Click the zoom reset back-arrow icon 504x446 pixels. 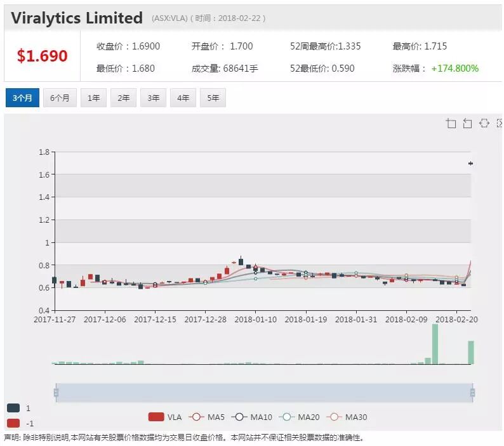[467, 123]
